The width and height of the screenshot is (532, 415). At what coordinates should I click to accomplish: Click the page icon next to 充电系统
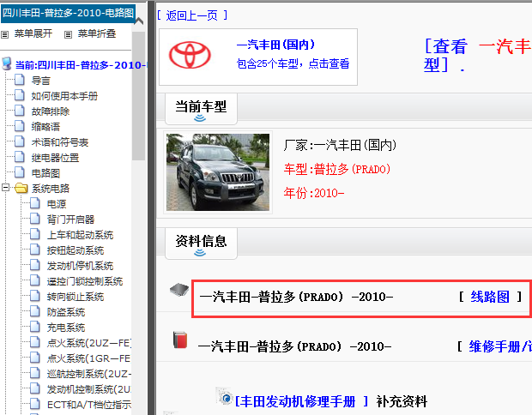[x=35, y=328]
